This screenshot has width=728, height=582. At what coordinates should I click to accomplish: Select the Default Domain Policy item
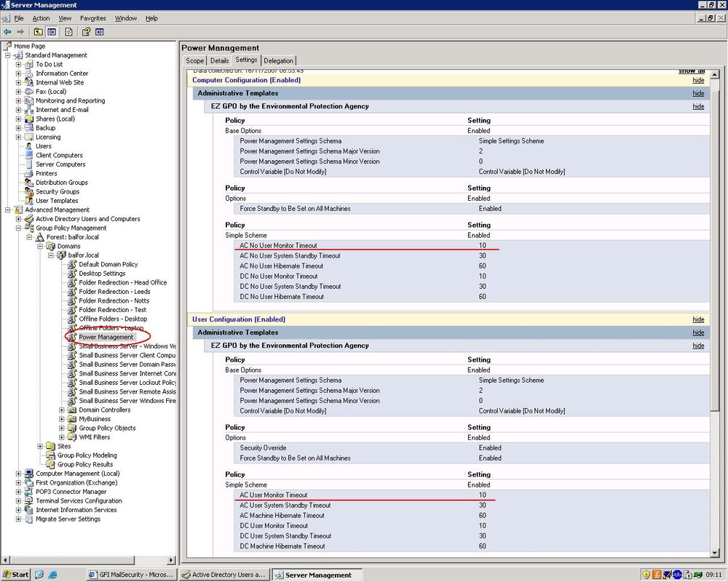108,264
